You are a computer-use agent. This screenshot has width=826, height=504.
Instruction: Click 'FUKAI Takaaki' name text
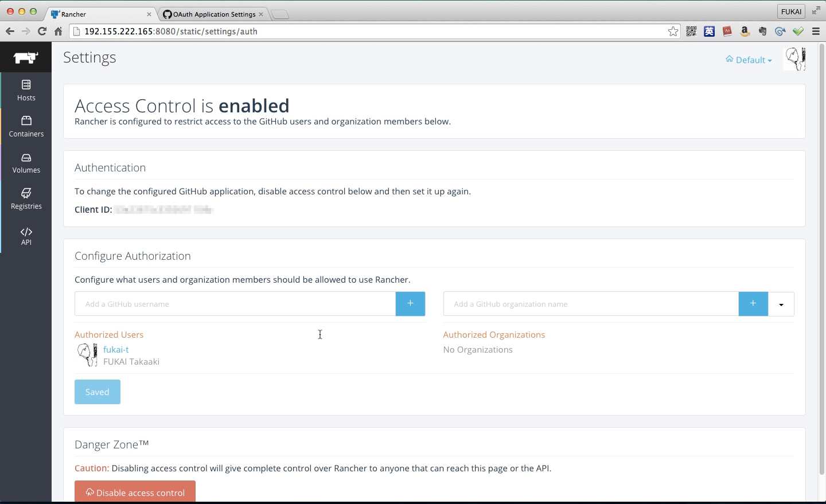tap(131, 362)
